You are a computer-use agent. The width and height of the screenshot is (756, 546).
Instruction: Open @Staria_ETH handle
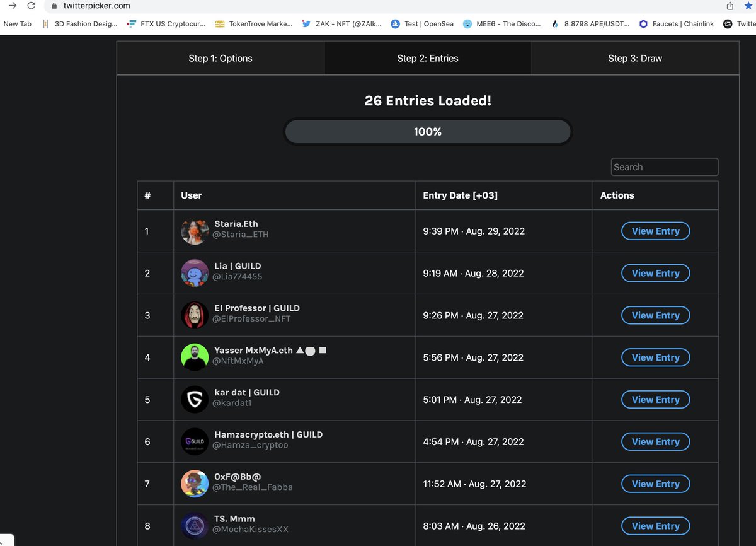(241, 235)
